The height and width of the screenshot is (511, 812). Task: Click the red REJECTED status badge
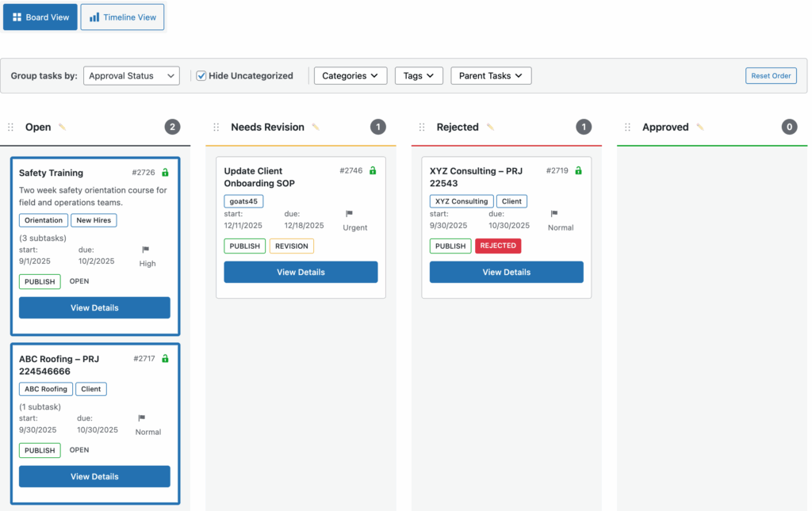(498, 246)
